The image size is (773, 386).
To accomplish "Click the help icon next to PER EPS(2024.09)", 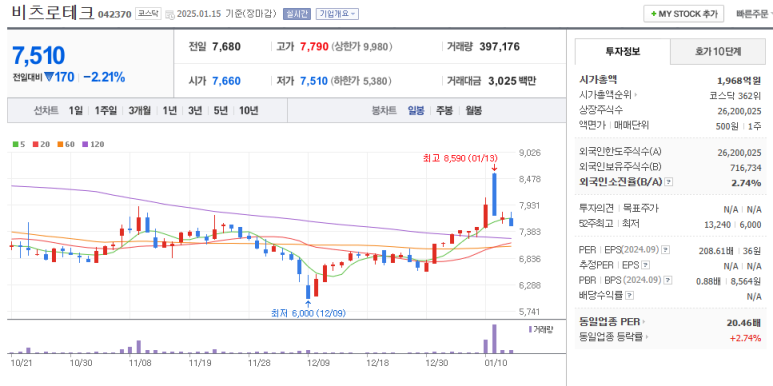I will [x=666, y=250].
